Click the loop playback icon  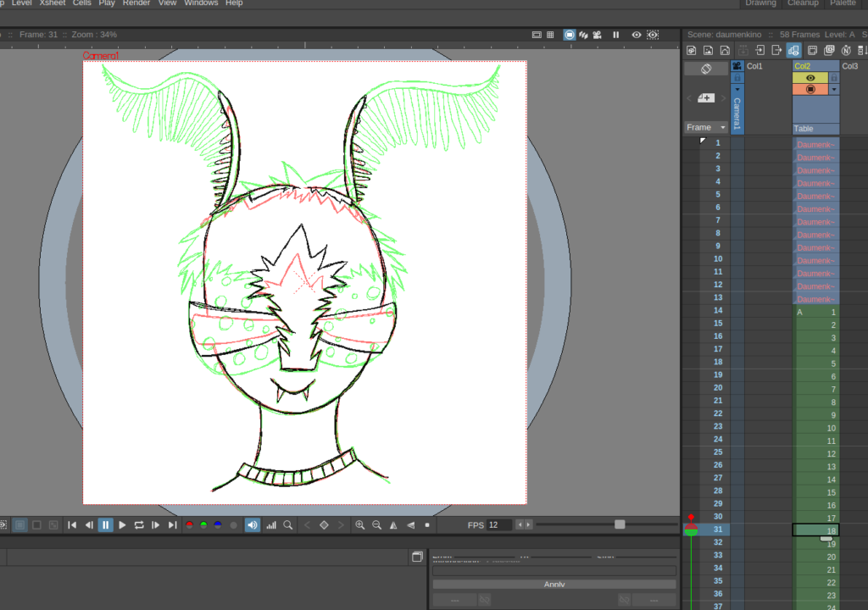click(139, 525)
